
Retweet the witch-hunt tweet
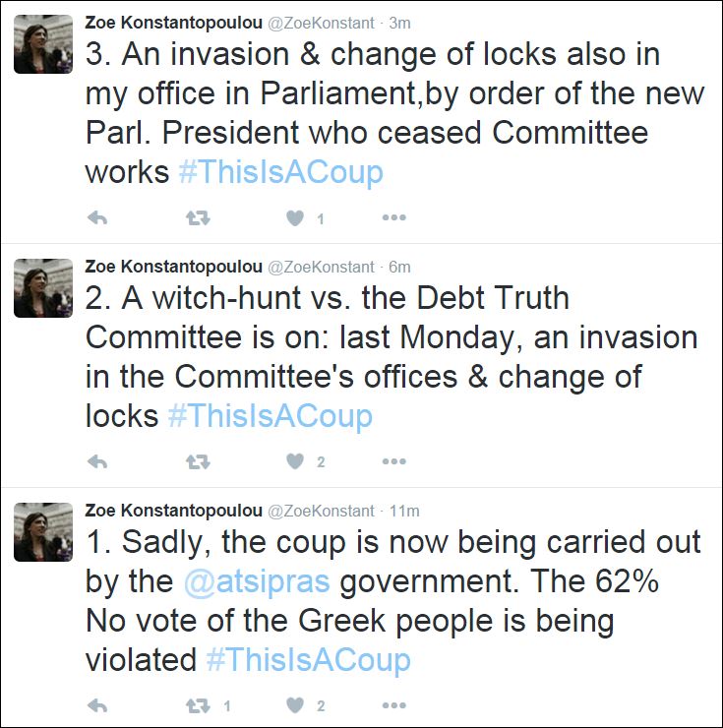(198, 461)
